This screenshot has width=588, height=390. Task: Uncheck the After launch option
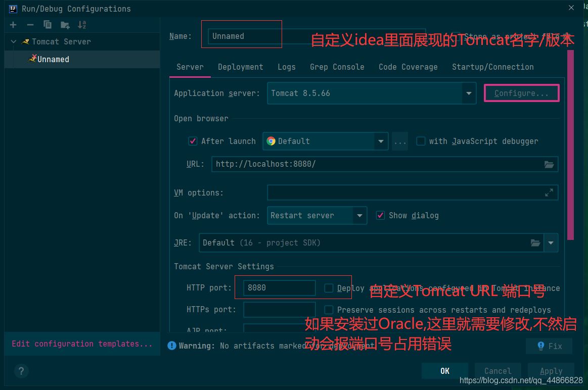(193, 141)
